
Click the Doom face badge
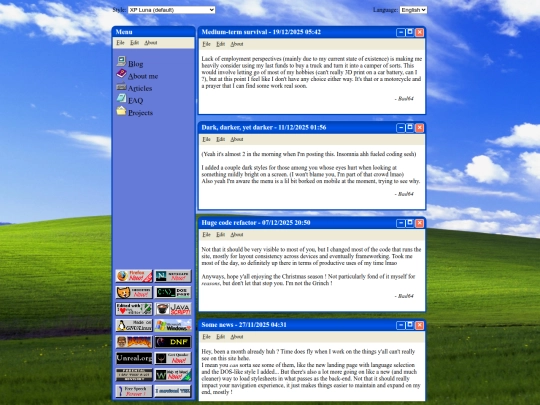click(x=134, y=342)
